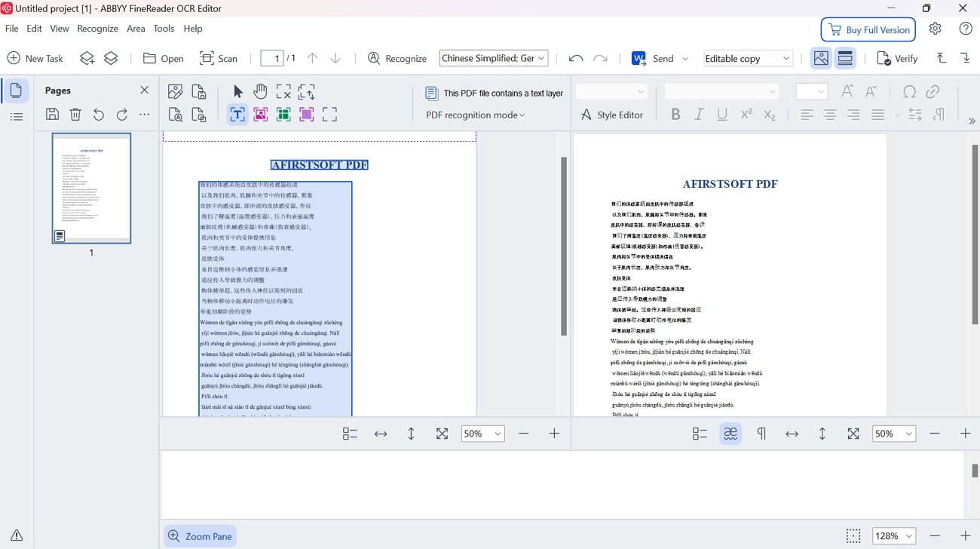Toggle the Image pane view button
Viewport: 980px width, 549px height.
[821, 58]
